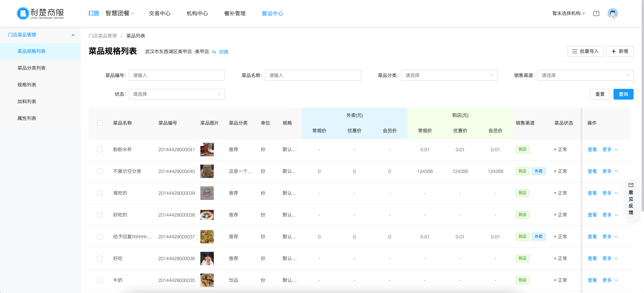Expand the 智慧团餐 product switcher

119,13
